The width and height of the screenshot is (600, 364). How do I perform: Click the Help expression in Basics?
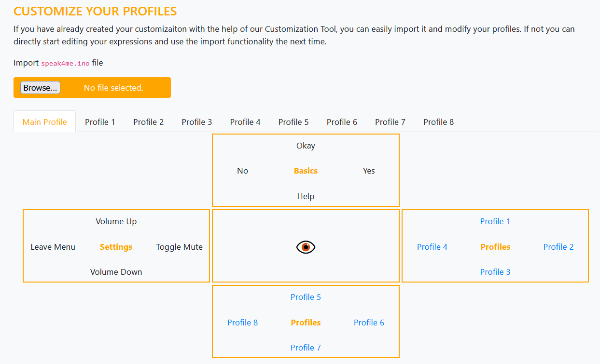coord(306,196)
